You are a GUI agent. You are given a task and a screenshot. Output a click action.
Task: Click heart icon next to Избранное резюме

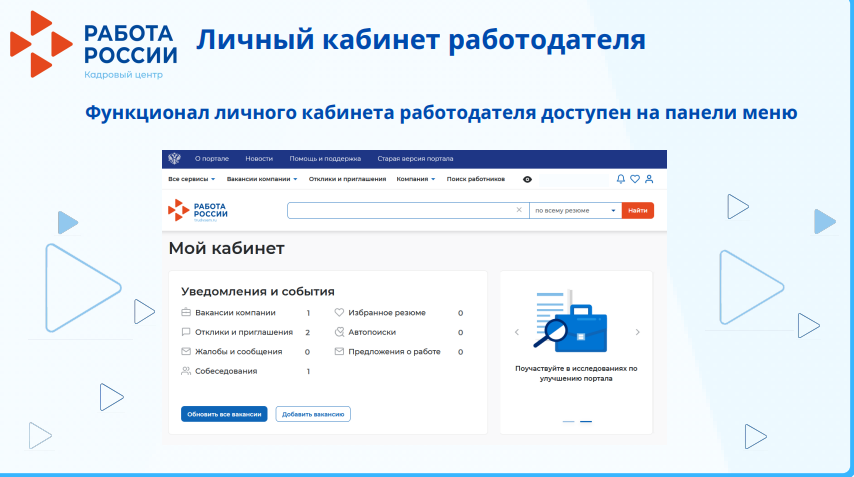(x=339, y=312)
